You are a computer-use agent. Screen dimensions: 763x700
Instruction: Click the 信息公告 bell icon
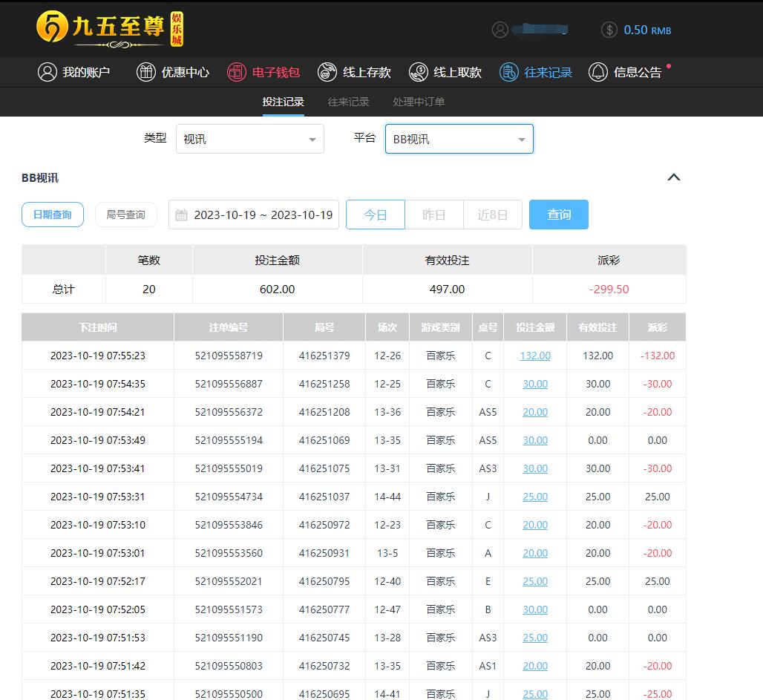[598, 72]
